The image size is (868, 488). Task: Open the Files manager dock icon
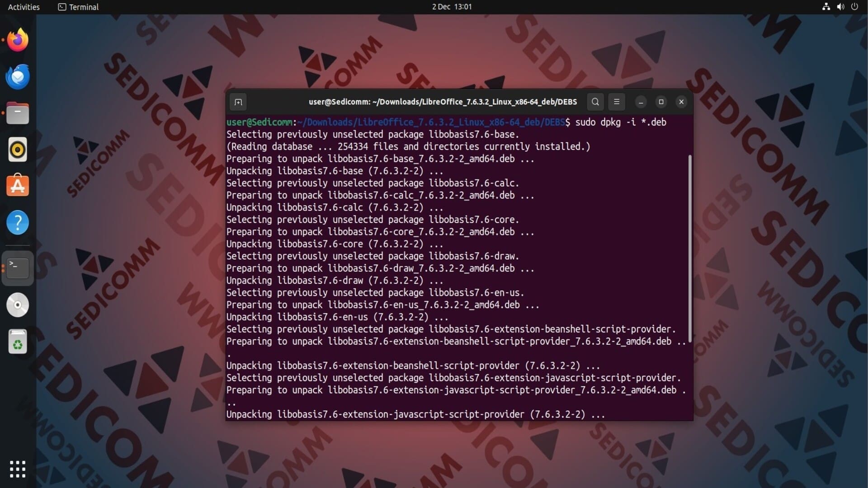[18, 113]
